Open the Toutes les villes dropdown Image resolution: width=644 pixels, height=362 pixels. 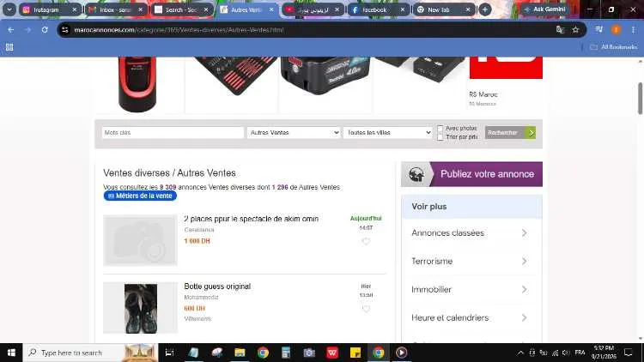click(x=388, y=133)
